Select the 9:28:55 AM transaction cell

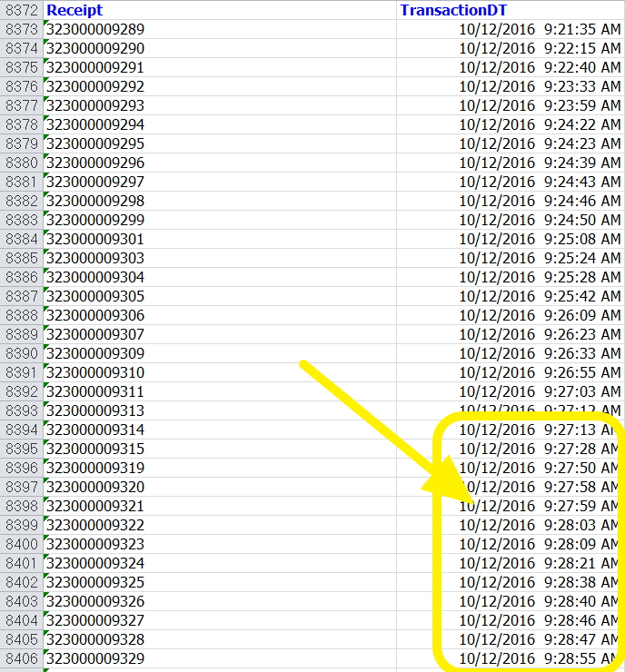(511, 658)
